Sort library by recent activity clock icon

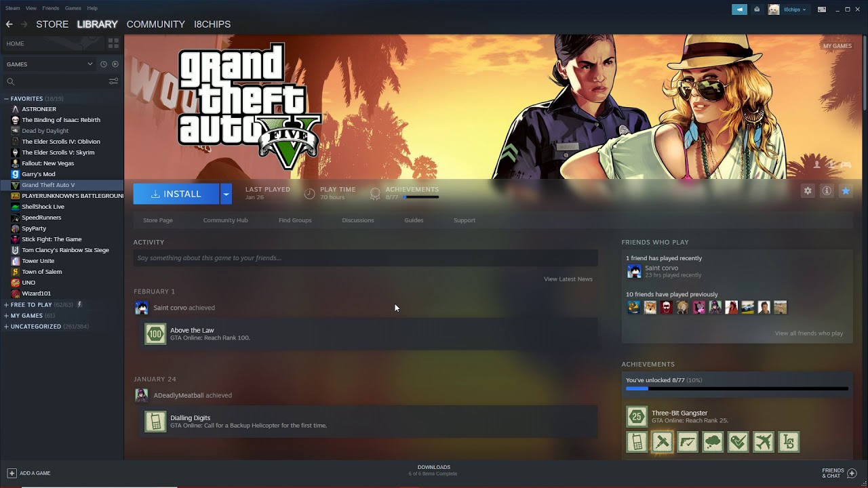(x=104, y=64)
